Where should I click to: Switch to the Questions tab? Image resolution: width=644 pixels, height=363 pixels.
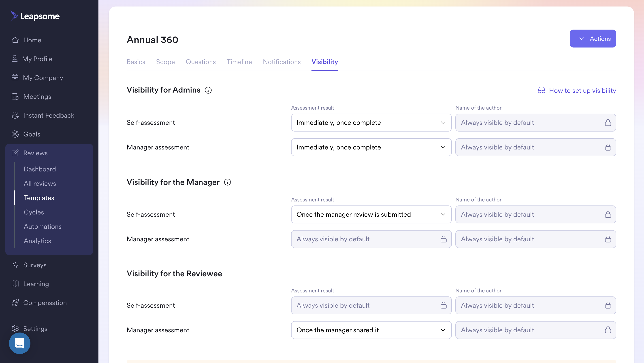pyautogui.click(x=200, y=62)
